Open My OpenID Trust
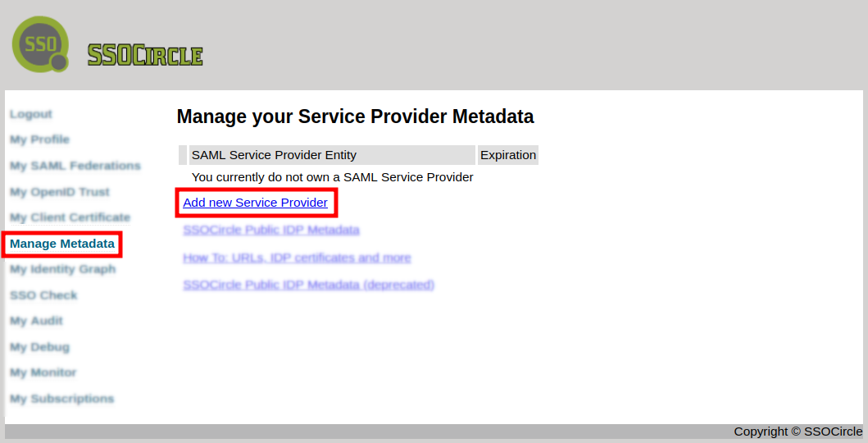The width and height of the screenshot is (868, 443). (60, 192)
